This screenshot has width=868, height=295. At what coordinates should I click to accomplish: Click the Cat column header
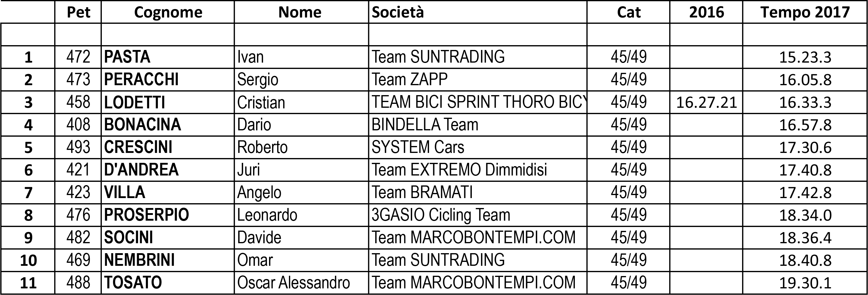click(x=628, y=12)
